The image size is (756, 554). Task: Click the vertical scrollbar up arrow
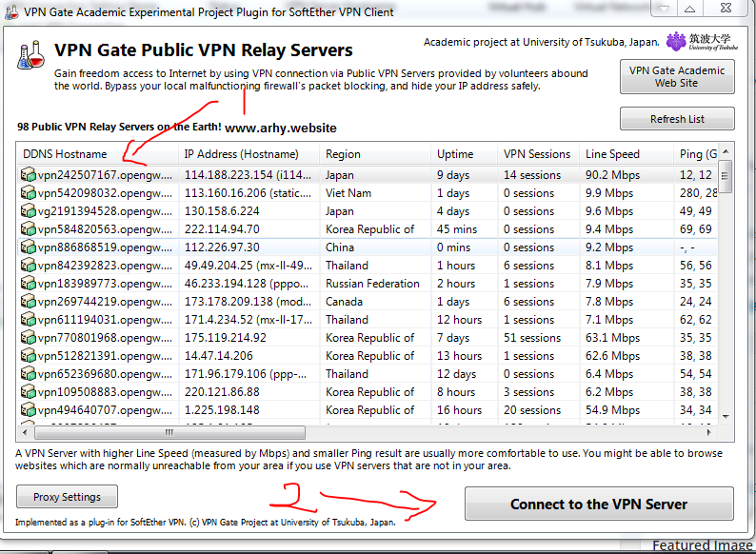[x=726, y=151]
